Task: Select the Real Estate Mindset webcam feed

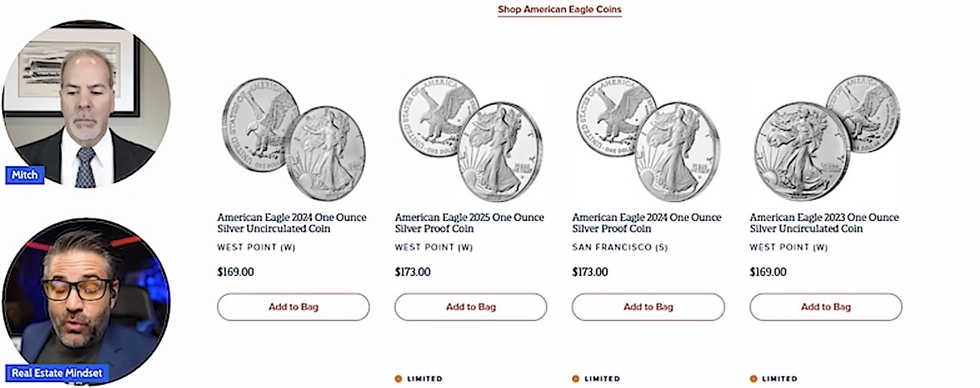Action: click(86, 299)
